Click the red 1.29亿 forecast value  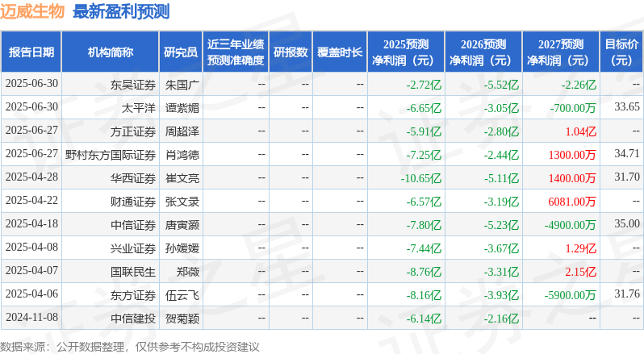pyautogui.click(x=581, y=248)
